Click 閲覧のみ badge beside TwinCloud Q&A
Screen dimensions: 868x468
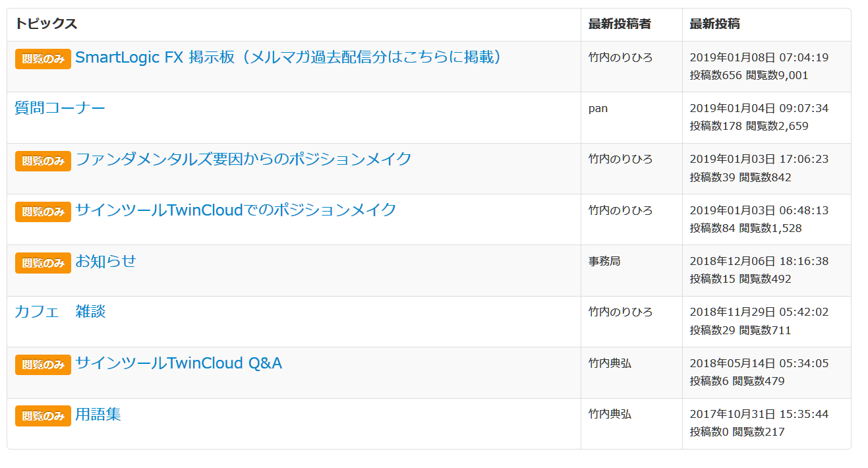(43, 365)
